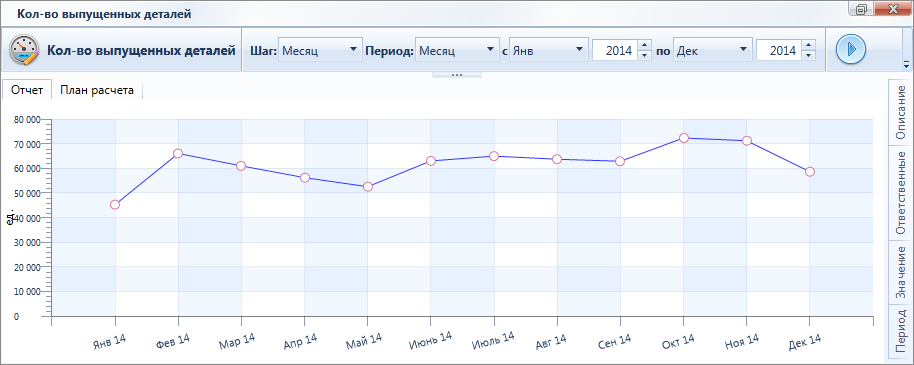
Task: Increase the end year 2014 spinner
Action: [808, 45]
